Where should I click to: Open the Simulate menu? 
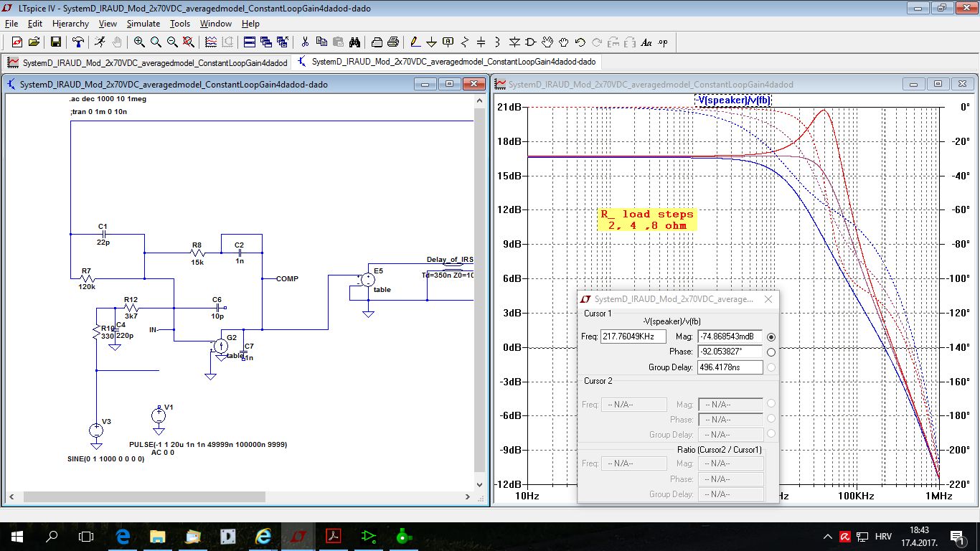tap(143, 24)
